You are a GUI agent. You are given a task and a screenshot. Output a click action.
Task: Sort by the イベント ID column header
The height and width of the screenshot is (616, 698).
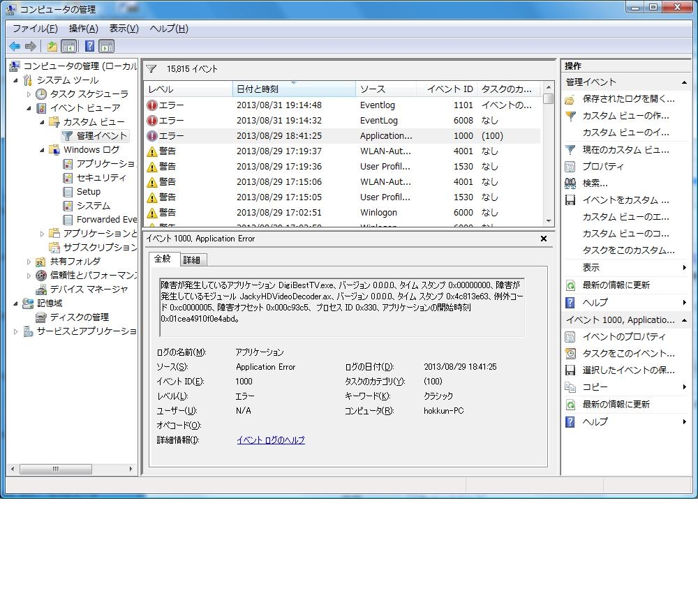coord(447,89)
